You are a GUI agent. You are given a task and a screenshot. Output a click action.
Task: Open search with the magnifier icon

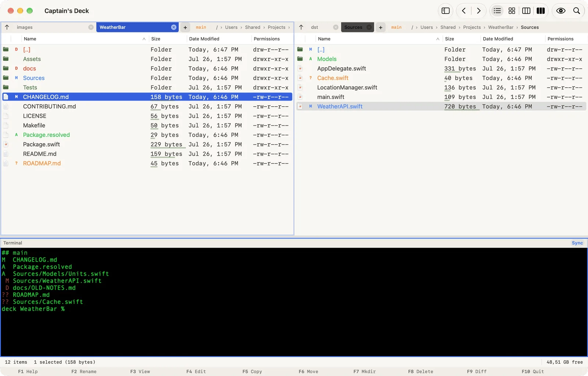coord(577,11)
